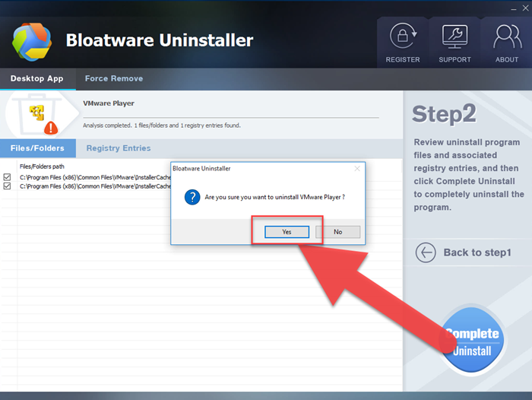Click the Analysis completed status text
Viewport: 532px width, 400px height.
(x=162, y=125)
